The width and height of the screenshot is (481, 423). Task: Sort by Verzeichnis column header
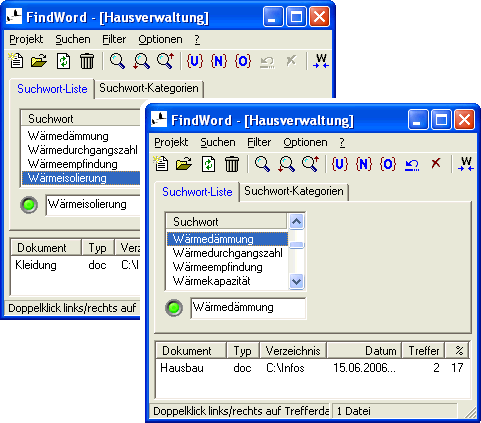coord(293,351)
